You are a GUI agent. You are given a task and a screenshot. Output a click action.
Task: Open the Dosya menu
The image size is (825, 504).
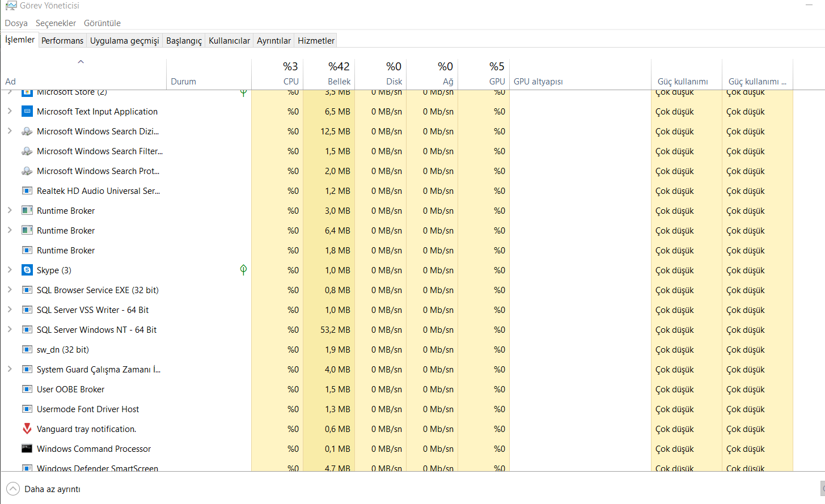(16, 23)
